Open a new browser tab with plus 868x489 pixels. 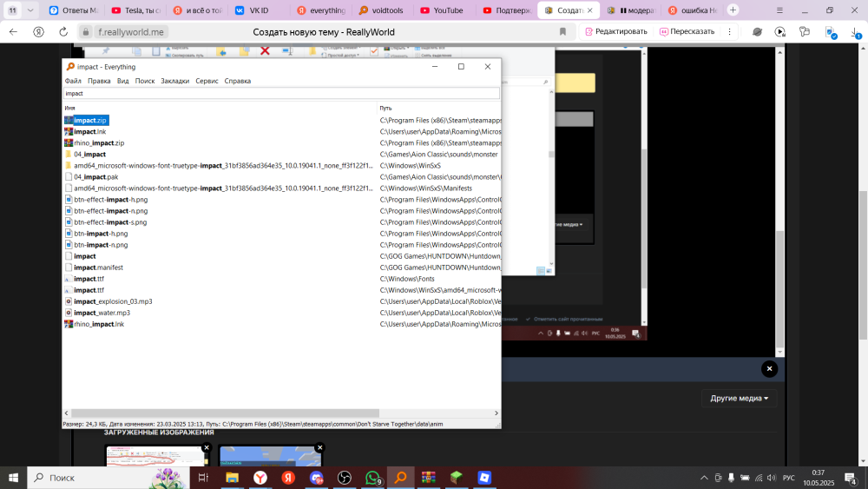coord(733,10)
